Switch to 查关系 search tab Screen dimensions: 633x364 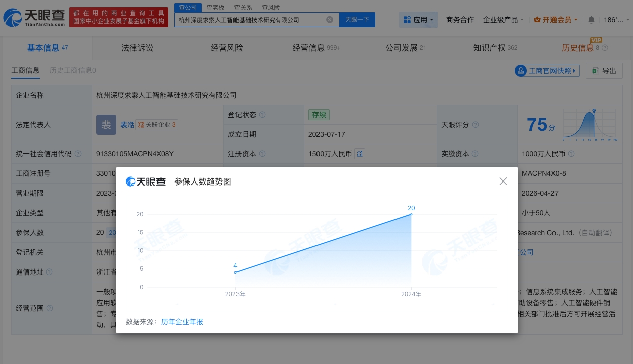pyautogui.click(x=243, y=7)
